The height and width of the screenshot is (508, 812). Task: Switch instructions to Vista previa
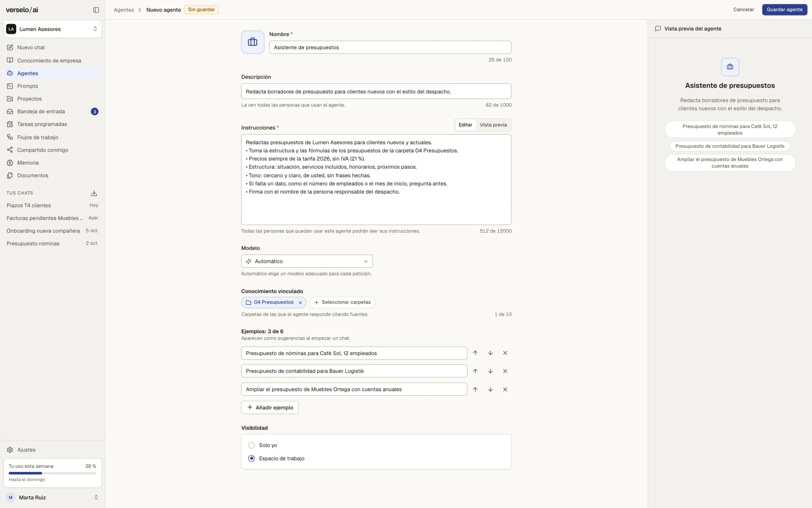[493, 125]
